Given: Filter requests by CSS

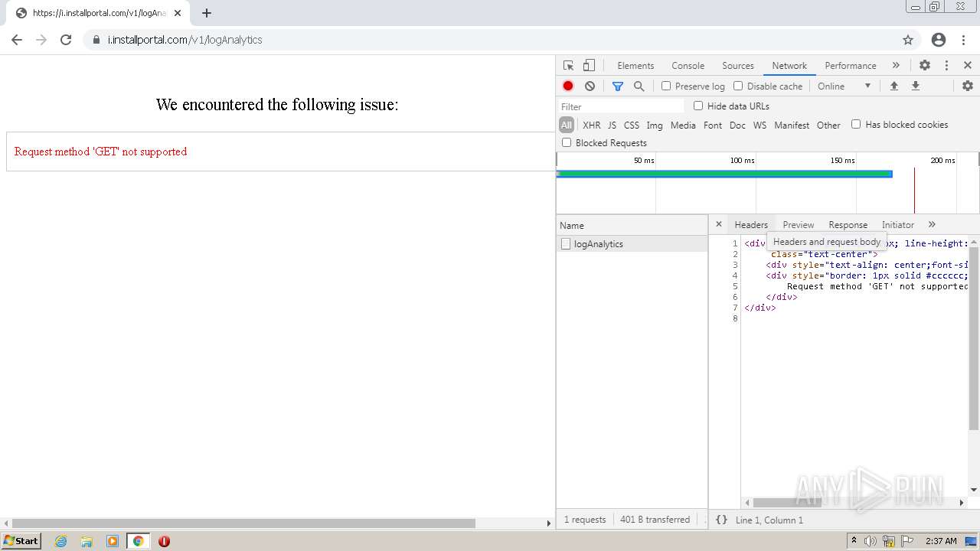Looking at the screenshot, I should (631, 125).
